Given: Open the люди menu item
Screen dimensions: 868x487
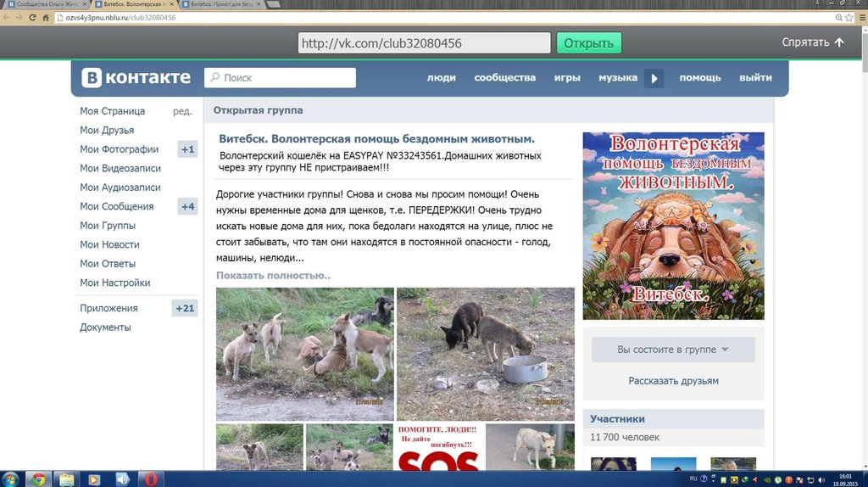Looking at the screenshot, I should (x=441, y=77).
